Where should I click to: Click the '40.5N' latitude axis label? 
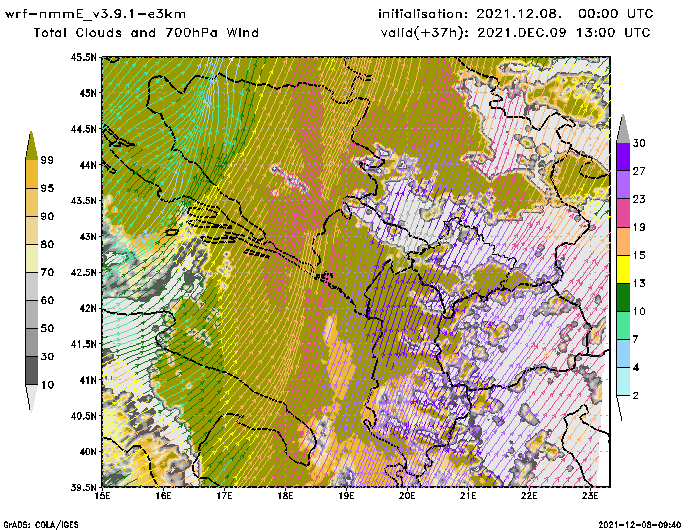(x=83, y=416)
